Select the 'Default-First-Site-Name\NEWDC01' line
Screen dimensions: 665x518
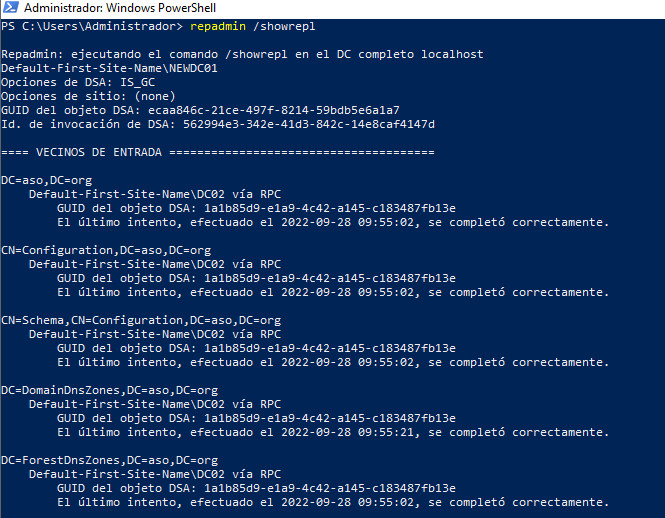click(110, 68)
